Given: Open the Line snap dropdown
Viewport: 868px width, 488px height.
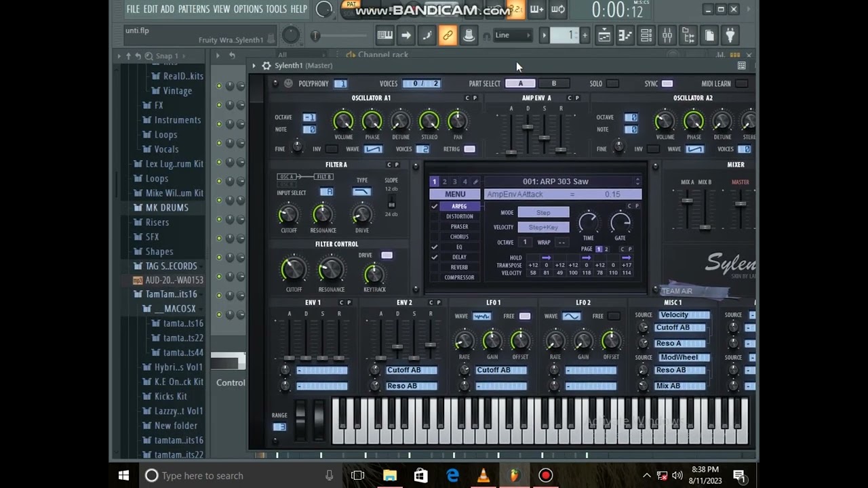Looking at the screenshot, I should 513,35.
